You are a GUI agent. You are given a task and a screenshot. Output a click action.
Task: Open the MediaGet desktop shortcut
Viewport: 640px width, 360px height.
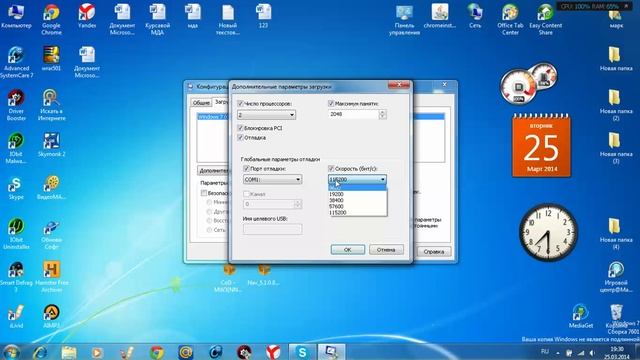[x=580, y=316]
